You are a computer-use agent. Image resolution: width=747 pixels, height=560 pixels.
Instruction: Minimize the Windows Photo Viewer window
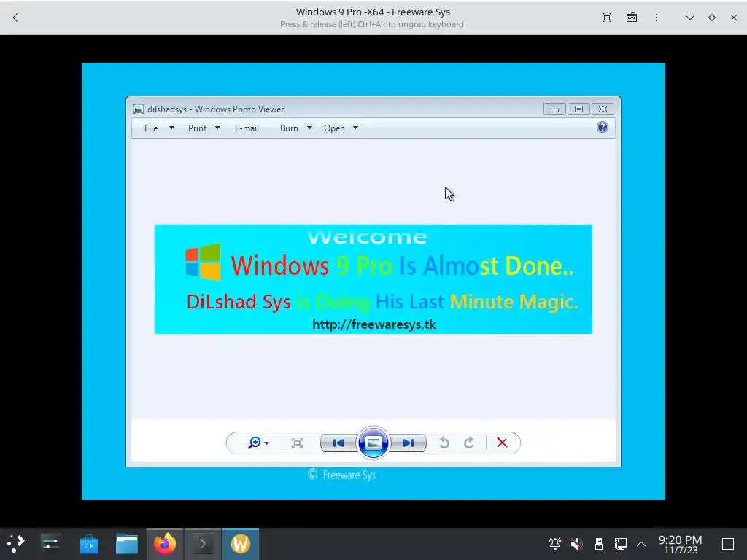tap(554, 109)
